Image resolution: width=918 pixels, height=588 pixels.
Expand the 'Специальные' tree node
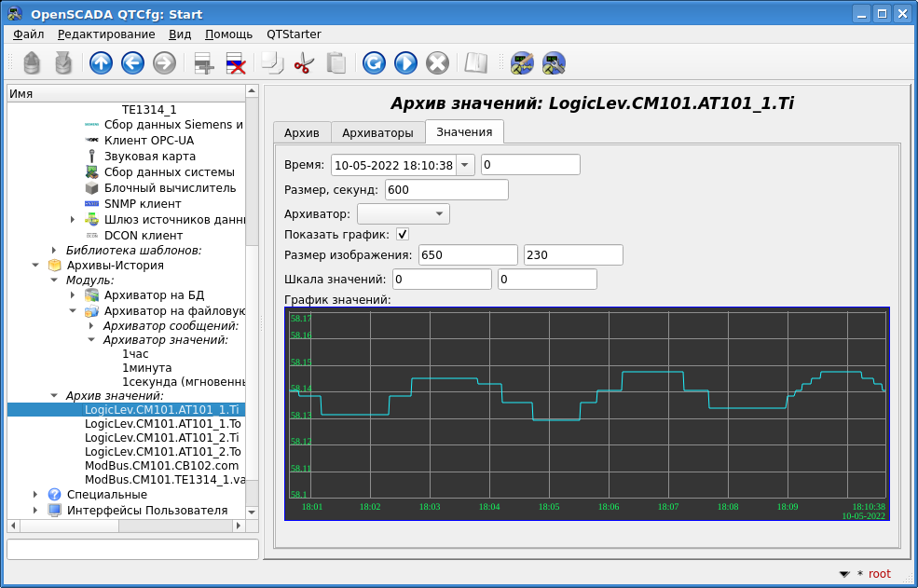tap(35, 494)
